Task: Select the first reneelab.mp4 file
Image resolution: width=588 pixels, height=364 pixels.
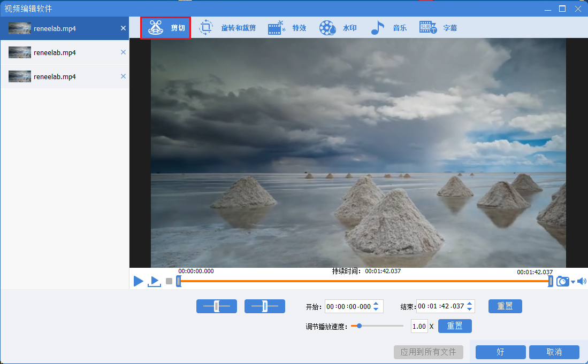Action: 65,28
